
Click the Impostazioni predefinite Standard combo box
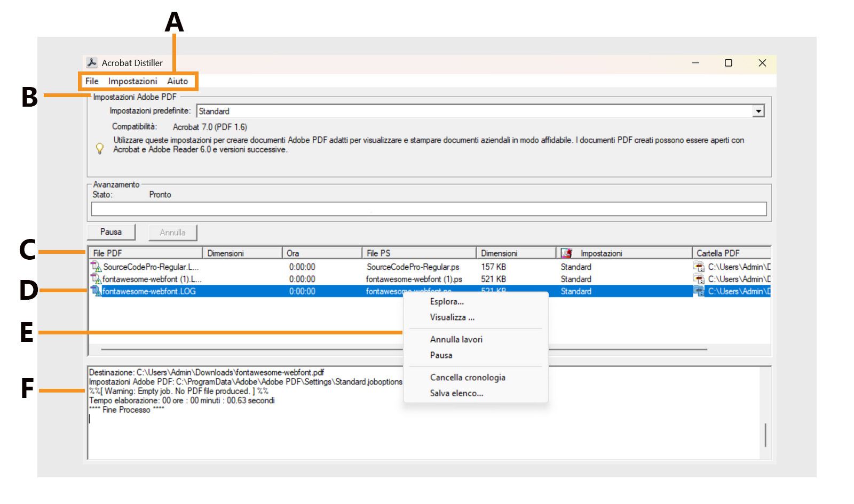[x=480, y=111]
